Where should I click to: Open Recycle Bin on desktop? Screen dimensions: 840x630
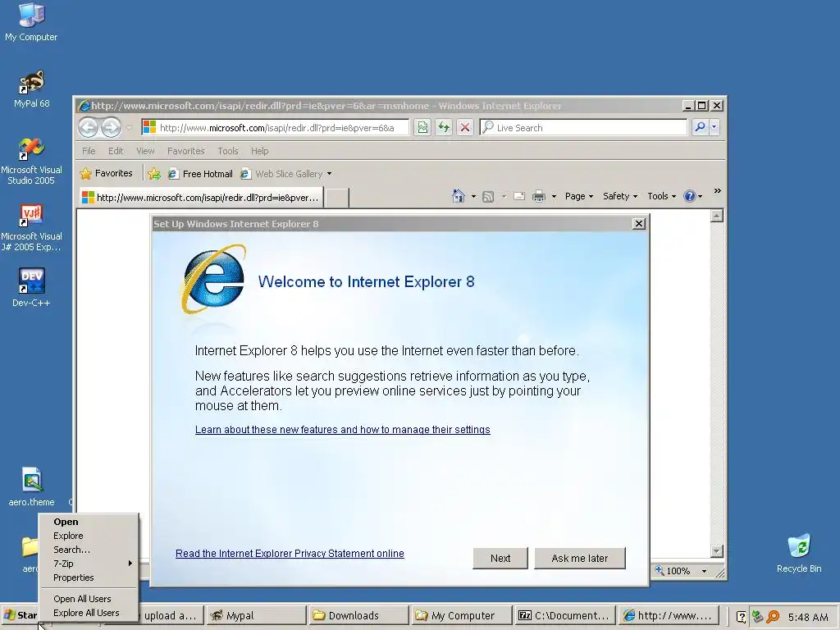pos(799,553)
